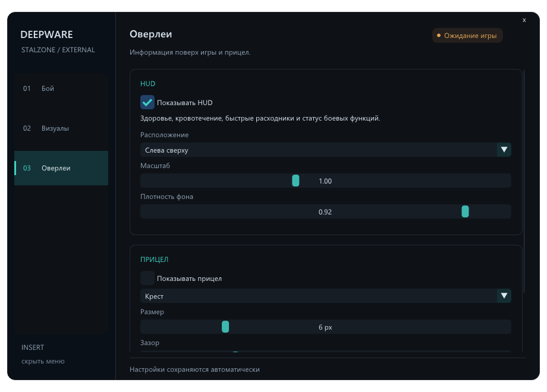Click the arrow of the Слева сверху dropdown
The height and width of the screenshot is (392, 547).
[x=504, y=150]
